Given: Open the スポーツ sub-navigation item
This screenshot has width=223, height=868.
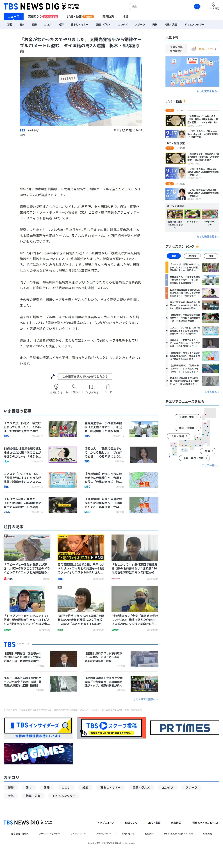Looking at the screenshot, I should click(x=140, y=25).
